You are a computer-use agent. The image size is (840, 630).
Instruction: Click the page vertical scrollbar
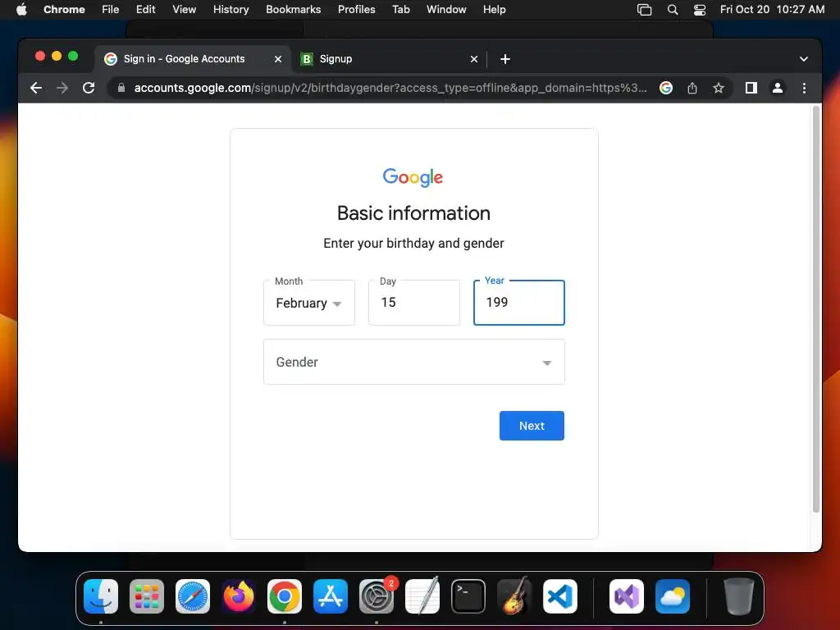816,309
